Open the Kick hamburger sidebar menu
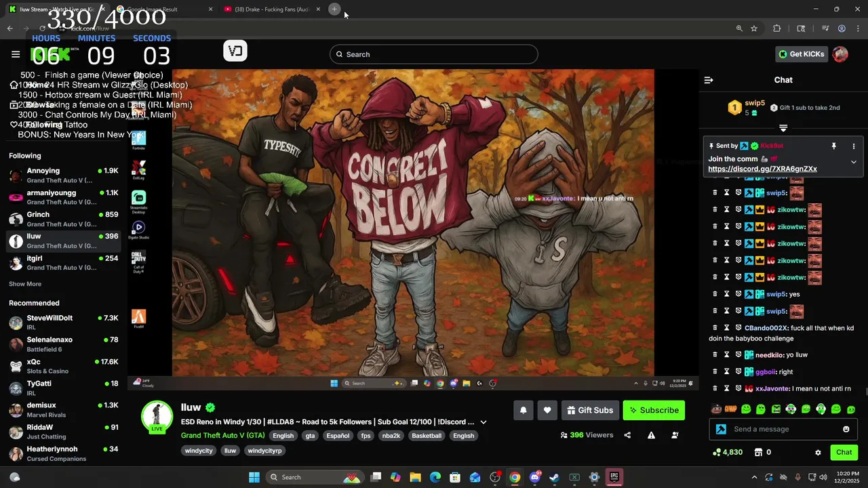 [x=16, y=54]
